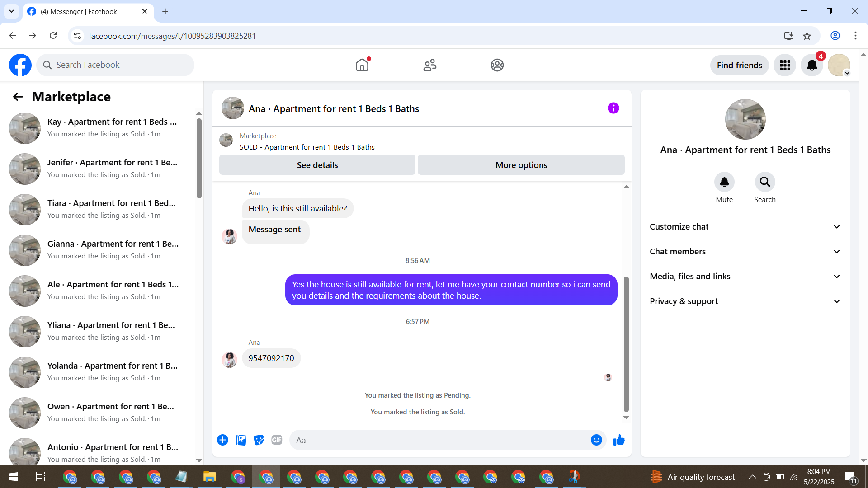Open the Notifications bell
Viewport: 868px width, 488px height.
(x=812, y=66)
